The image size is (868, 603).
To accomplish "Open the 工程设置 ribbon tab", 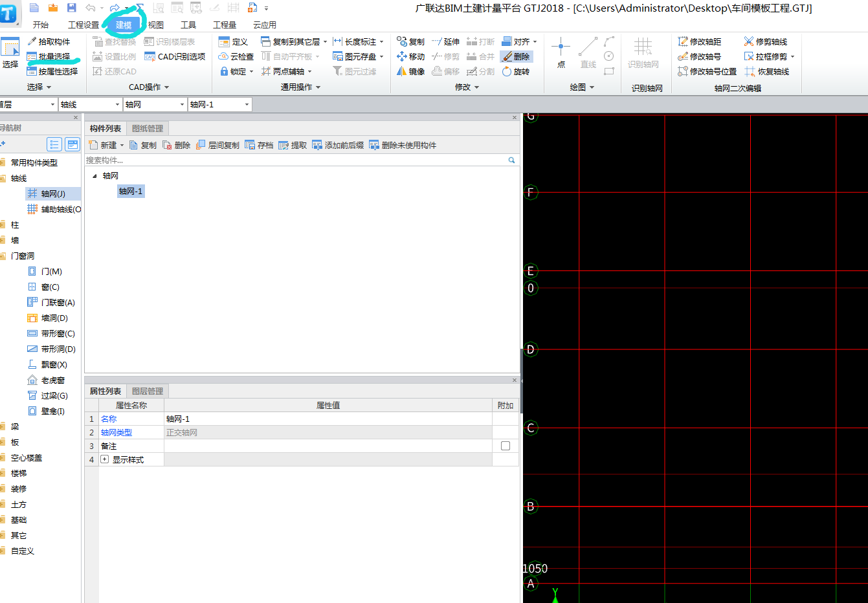I will click(x=83, y=25).
